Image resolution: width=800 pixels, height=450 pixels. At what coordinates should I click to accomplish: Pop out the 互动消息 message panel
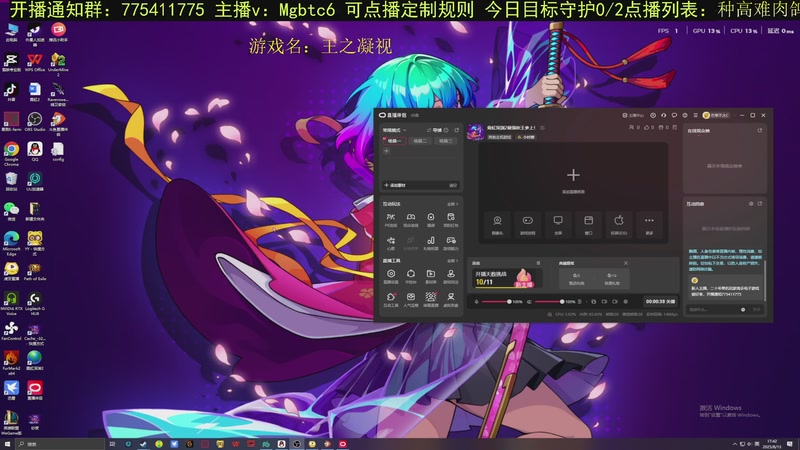(760, 204)
